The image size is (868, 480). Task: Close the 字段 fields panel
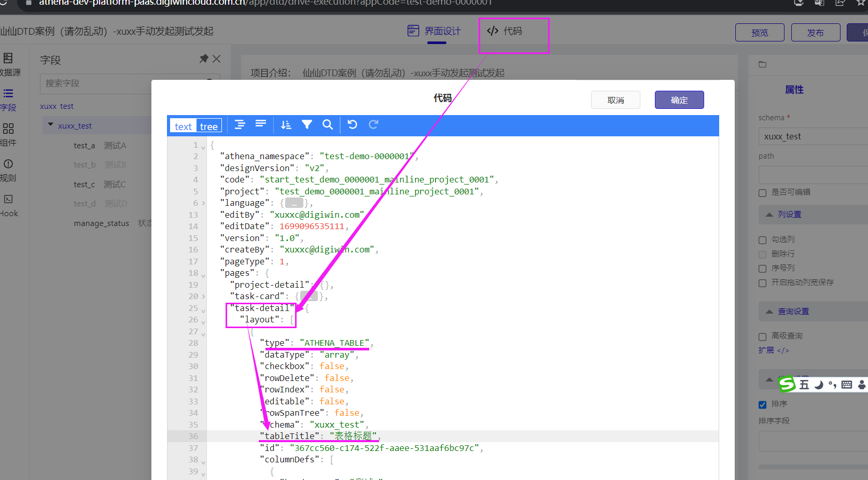pyautogui.click(x=217, y=59)
